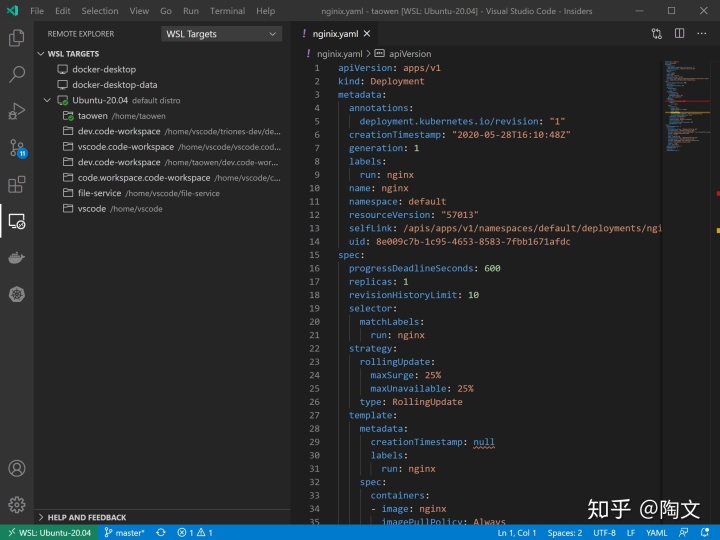Open the Kubernetes view
720x540 pixels.
pos(17,294)
